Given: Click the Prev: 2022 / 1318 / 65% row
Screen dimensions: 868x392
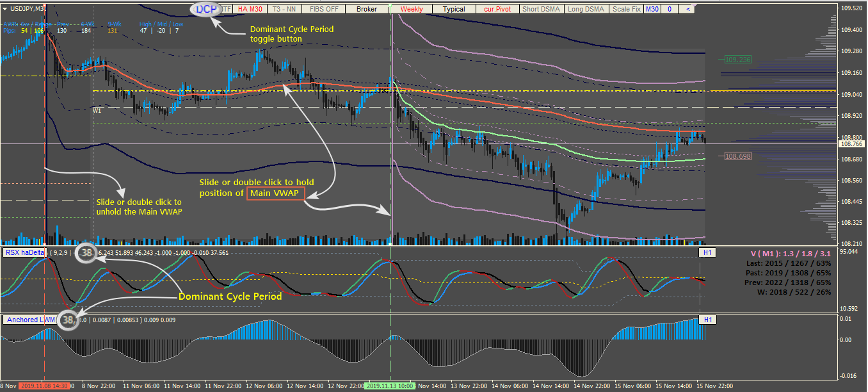Looking at the screenshot, I should (789, 282).
